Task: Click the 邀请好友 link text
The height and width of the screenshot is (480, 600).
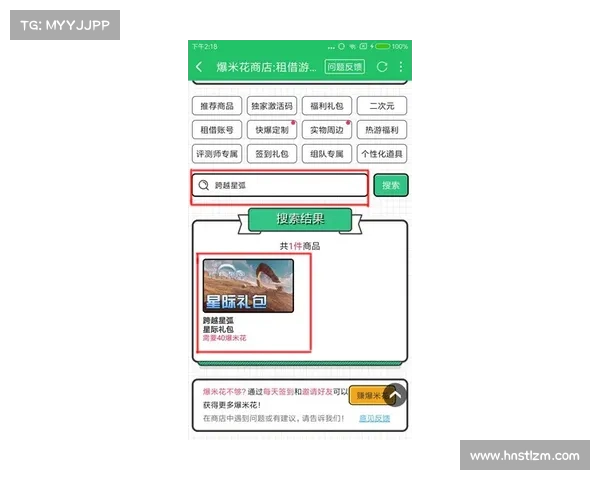Action: [x=318, y=392]
